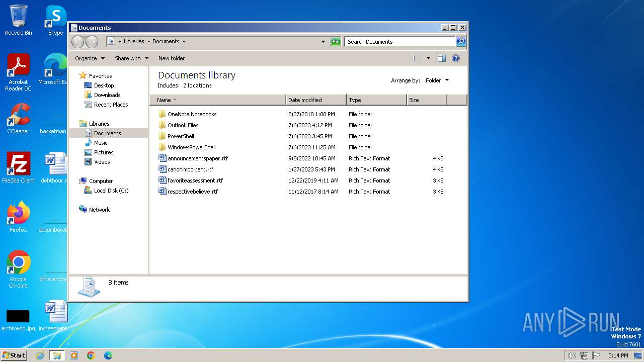This screenshot has width=644, height=362.
Task: Open address bar history dropdown
Action: [x=323, y=42]
